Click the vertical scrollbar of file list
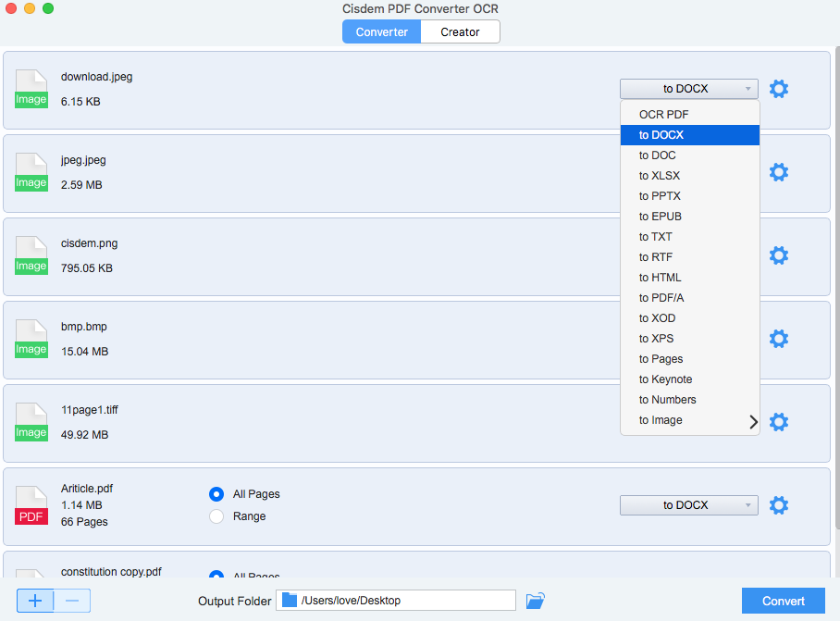 [x=837, y=287]
